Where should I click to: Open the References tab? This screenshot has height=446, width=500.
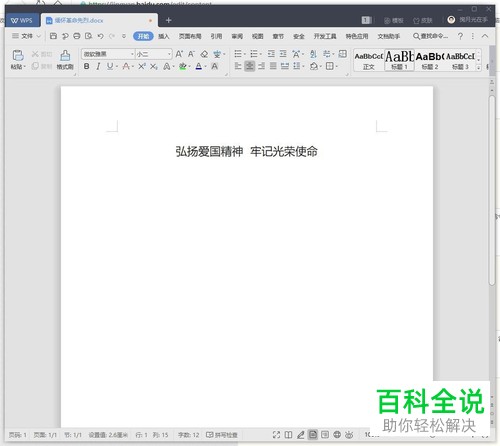pyautogui.click(x=216, y=36)
